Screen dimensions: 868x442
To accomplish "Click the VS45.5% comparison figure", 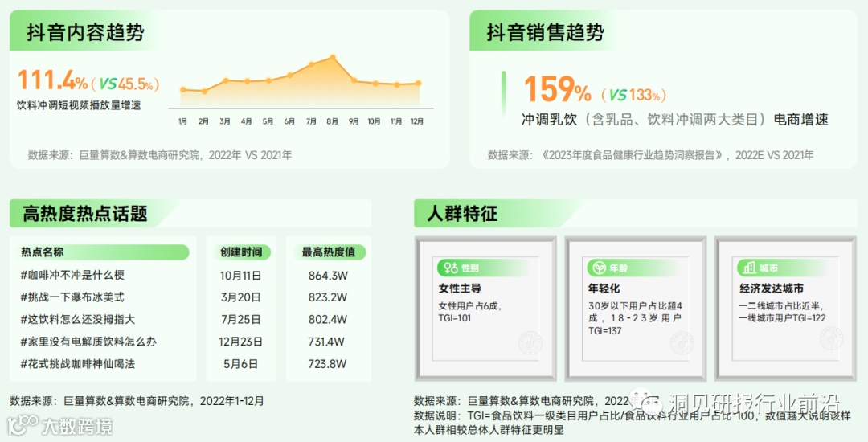I will 126,84.
